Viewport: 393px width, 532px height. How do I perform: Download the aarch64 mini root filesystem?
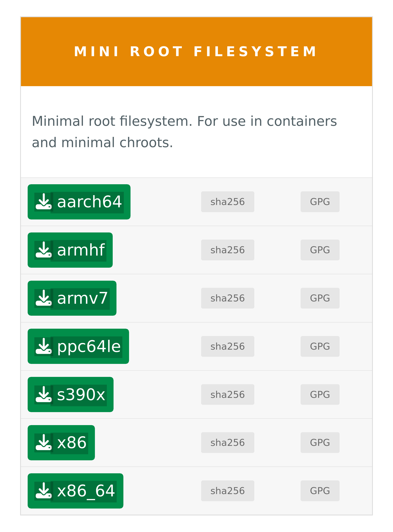89,202
